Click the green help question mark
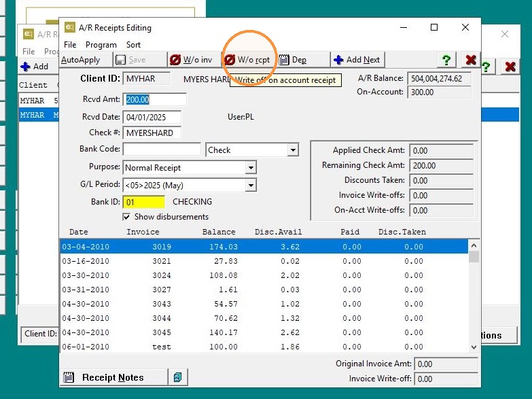Image resolution: width=532 pixels, height=399 pixels. point(446,60)
